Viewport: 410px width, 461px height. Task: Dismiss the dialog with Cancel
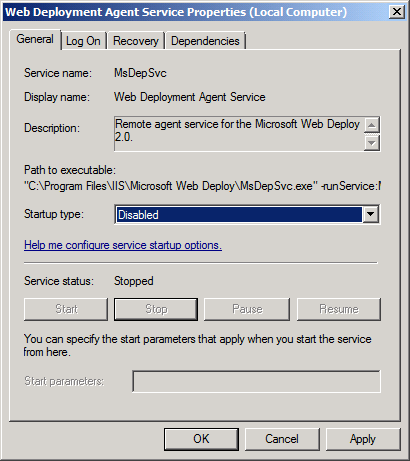(x=282, y=439)
